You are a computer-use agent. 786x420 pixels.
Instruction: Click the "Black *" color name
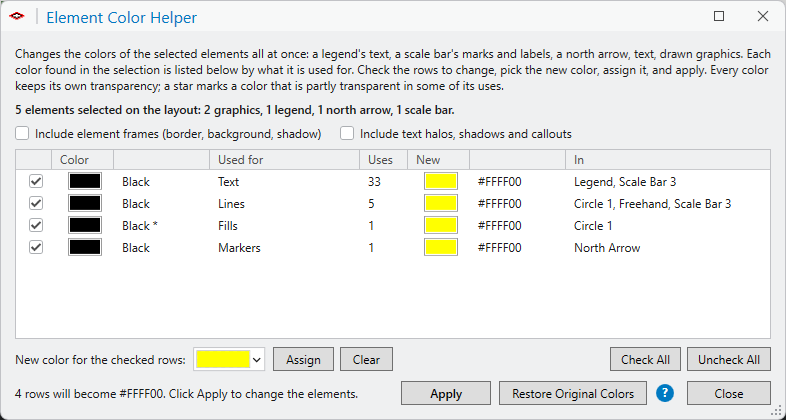coord(140,226)
